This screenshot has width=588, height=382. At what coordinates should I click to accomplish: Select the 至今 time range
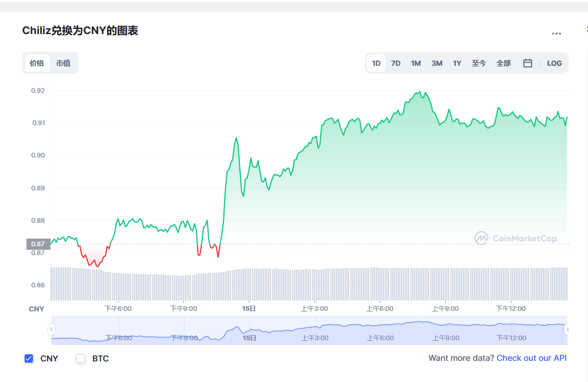click(479, 63)
